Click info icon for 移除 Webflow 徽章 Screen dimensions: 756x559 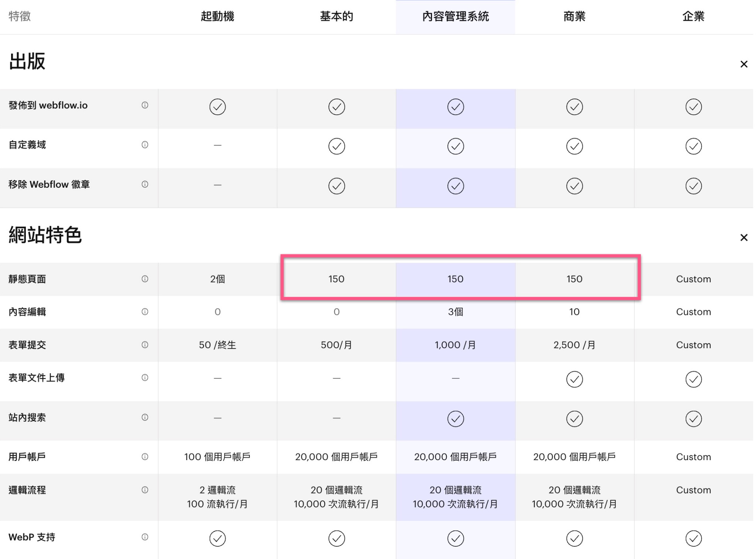pos(145,184)
